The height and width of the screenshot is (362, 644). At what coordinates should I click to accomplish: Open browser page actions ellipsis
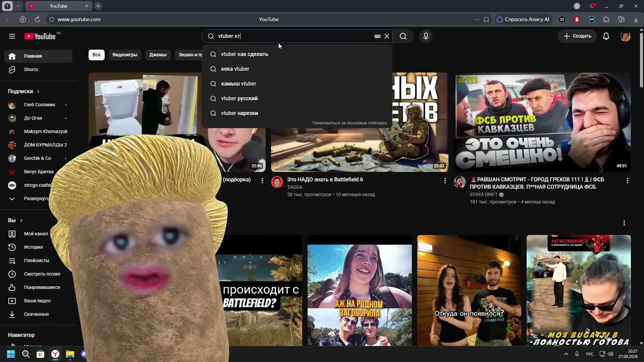coord(476,20)
